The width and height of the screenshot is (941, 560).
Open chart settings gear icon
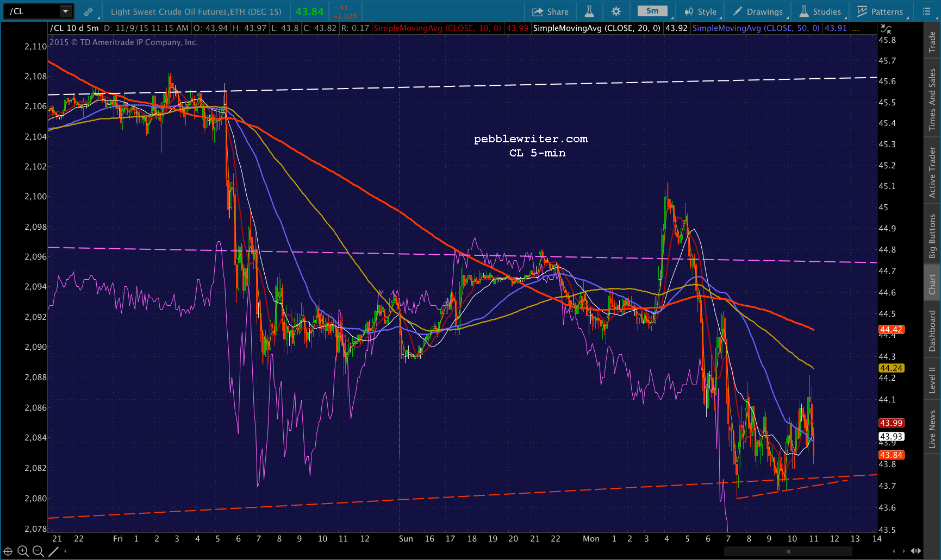coord(616,11)
